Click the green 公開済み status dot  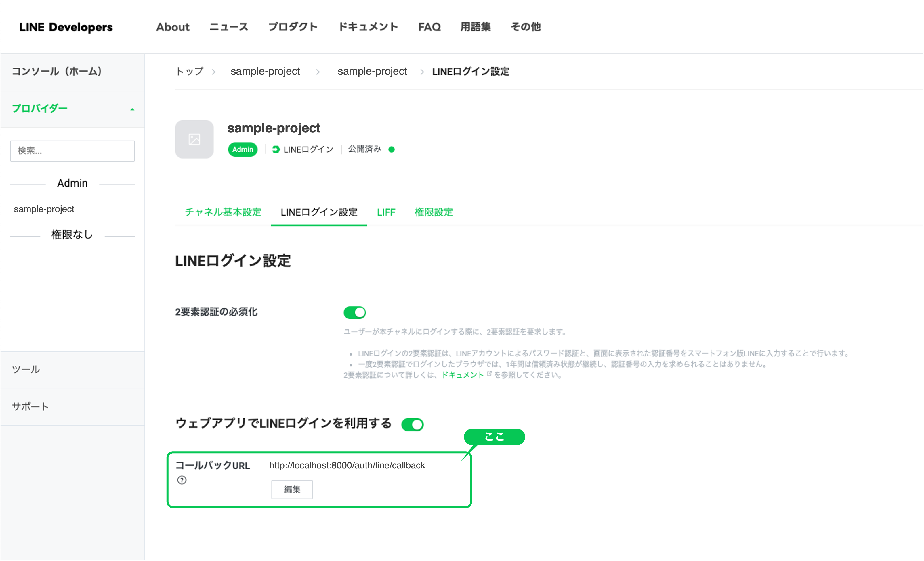(392, 149)
